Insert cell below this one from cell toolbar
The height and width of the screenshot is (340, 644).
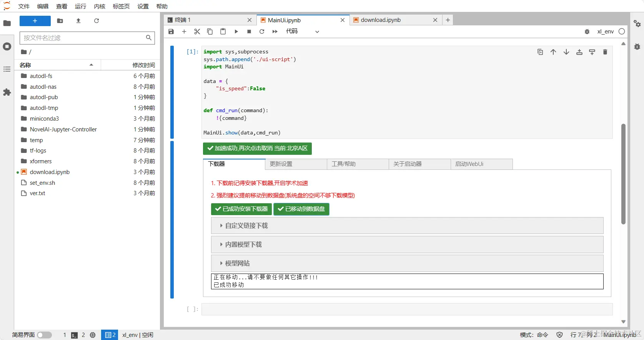(592, 52)
